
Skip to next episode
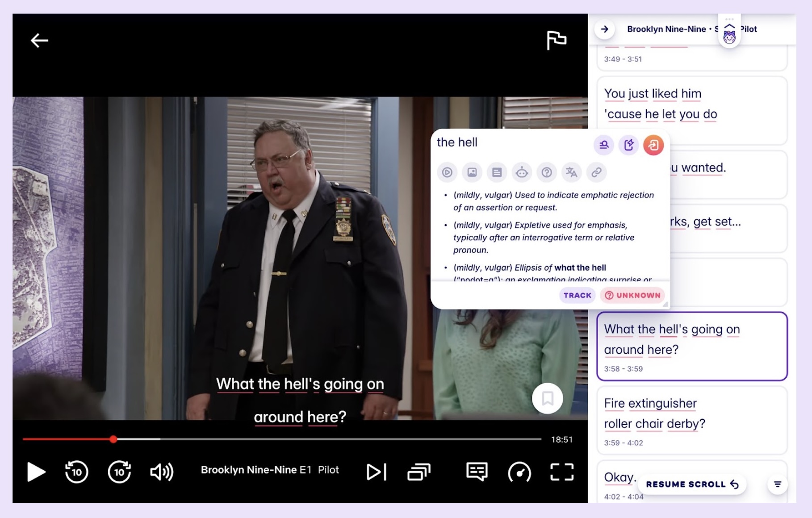click(376, 472)
